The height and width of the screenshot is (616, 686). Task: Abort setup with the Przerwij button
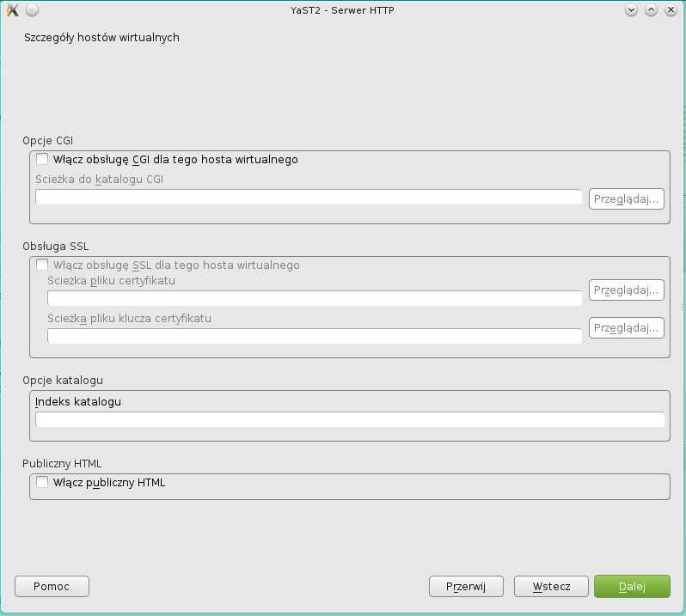coord(466,586)
